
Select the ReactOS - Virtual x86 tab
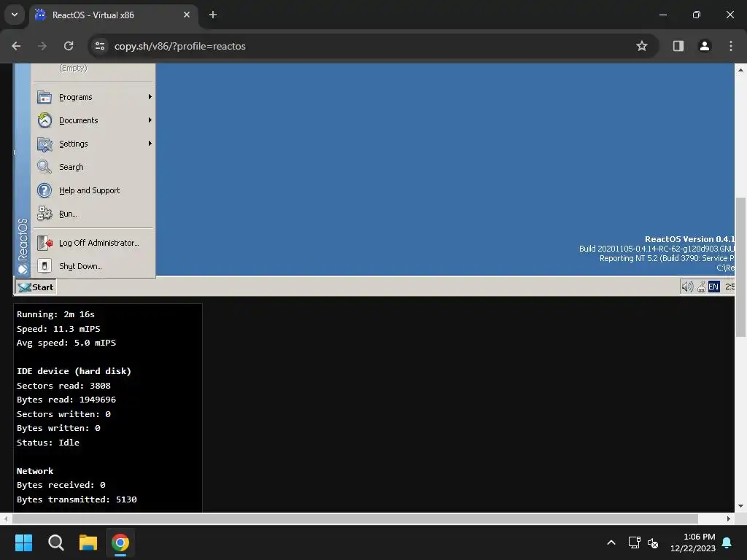(x=112, y=15)
